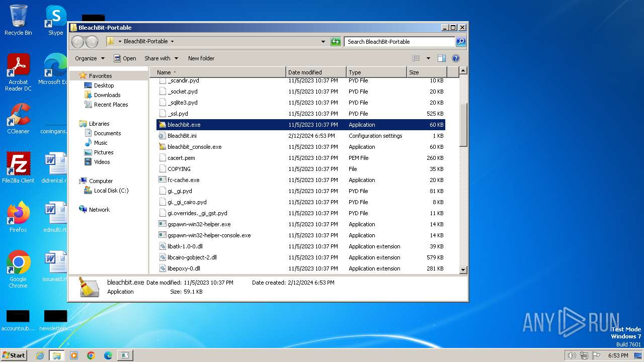The height and width of the screenshot is (362, 644).
Task: Click Edge icon in the taskbar
Action: pyautogui.click(x=108, y=355)
